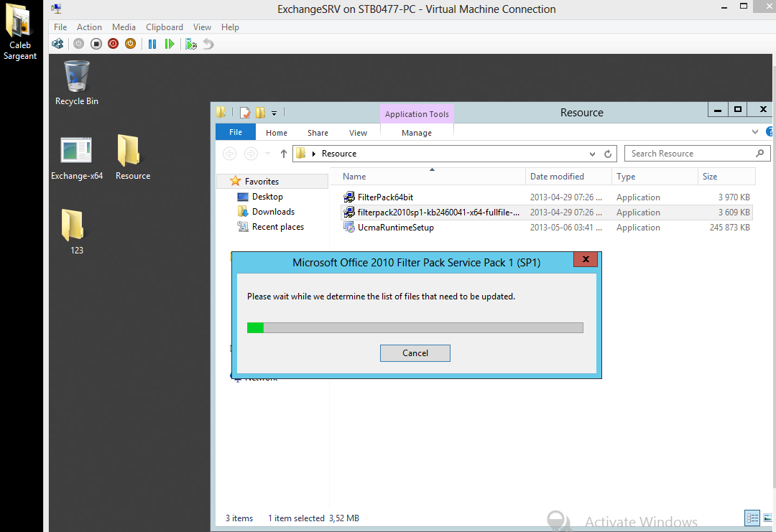The height and width of the screenshot is (532, 776).
Task: Click the Forward navigation arrow in Explorer
Action: click(251, 154)
